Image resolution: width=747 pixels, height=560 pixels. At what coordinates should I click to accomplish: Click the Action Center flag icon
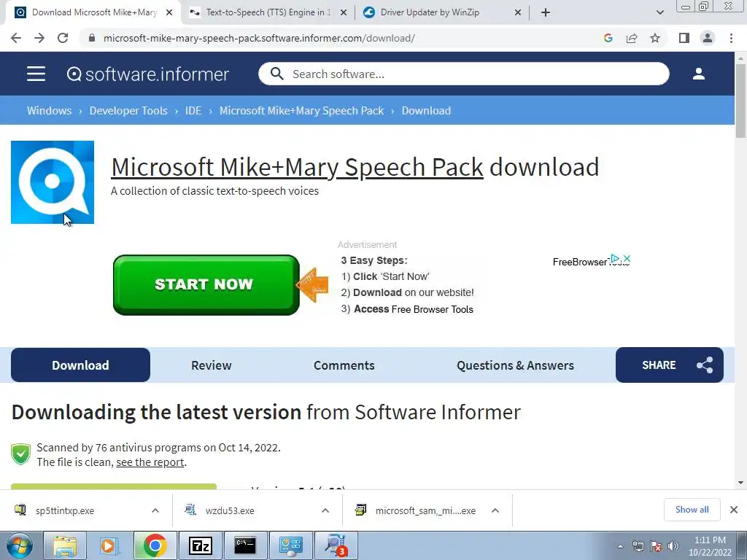(656, 546)
